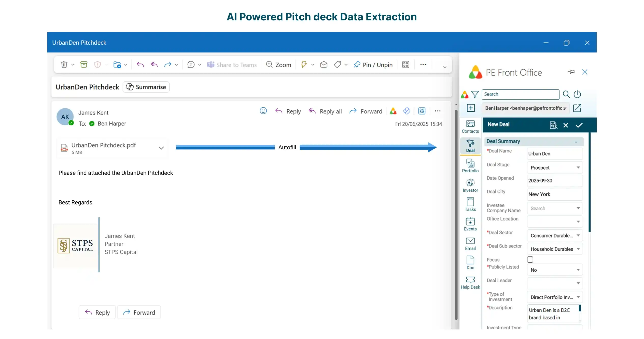The width and height of the screenshot is (644, 339).
Task: Click the add new plus icon
Action: point(471,108)
